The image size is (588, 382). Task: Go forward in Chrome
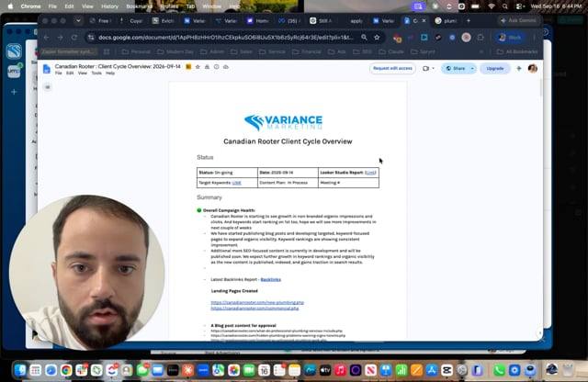[60, 38]
